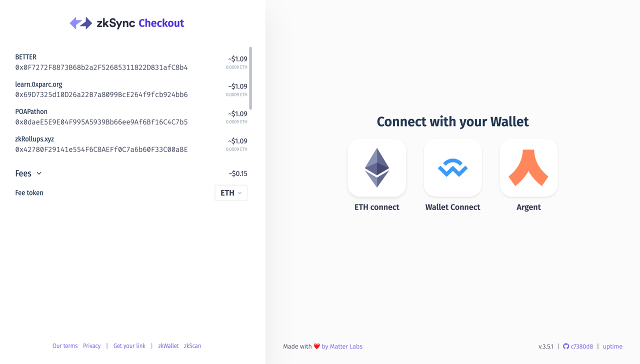
Task: Select the ETH connect Ethereum icon
Action: (x=377, y=167)
